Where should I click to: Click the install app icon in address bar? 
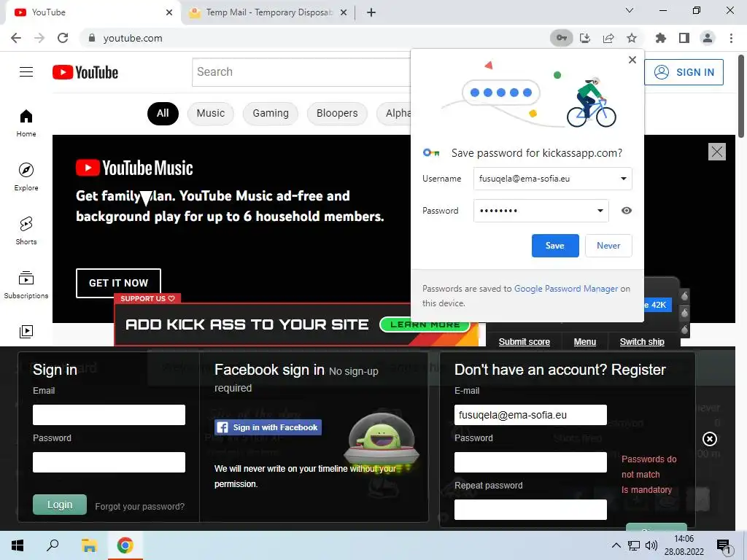coord(585,38)
